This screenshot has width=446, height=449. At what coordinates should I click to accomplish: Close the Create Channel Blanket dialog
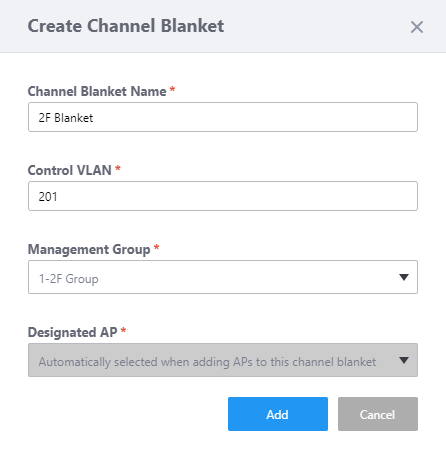pyautogui.click(x=417, y=27)
